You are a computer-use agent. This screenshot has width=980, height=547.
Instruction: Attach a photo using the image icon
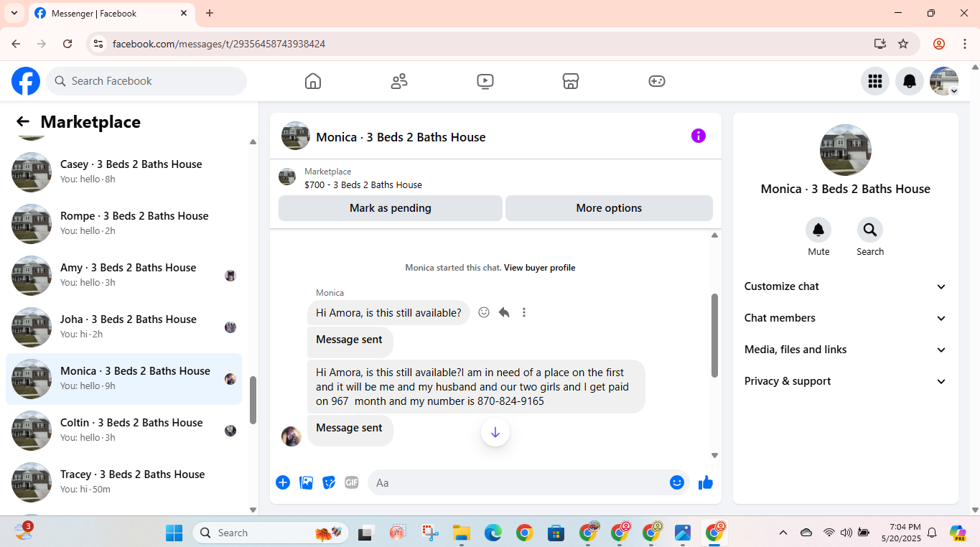(x=307, y=482)
